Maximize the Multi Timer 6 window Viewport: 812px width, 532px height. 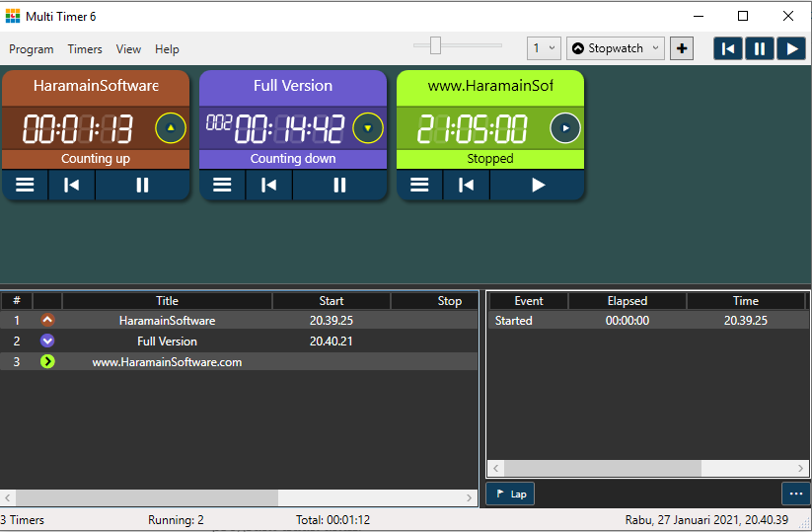point(743,16)
